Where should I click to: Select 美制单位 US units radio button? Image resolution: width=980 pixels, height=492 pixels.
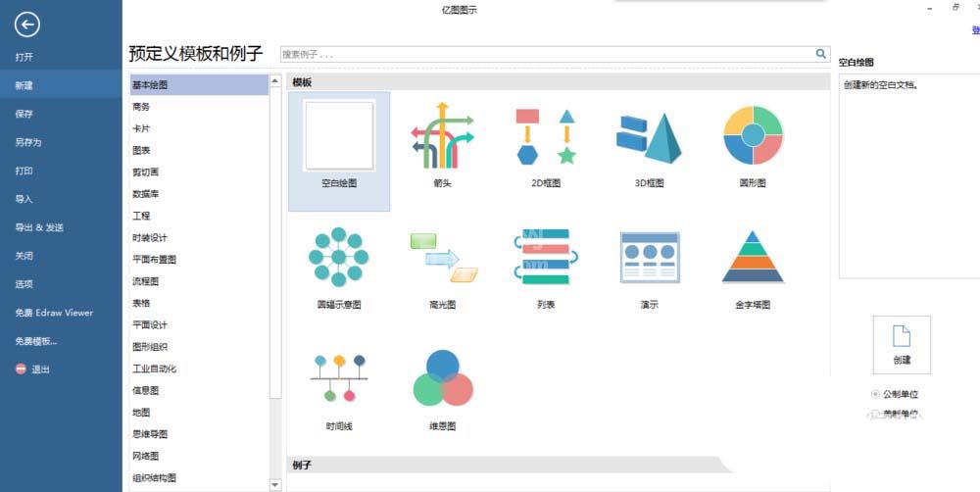875,414
